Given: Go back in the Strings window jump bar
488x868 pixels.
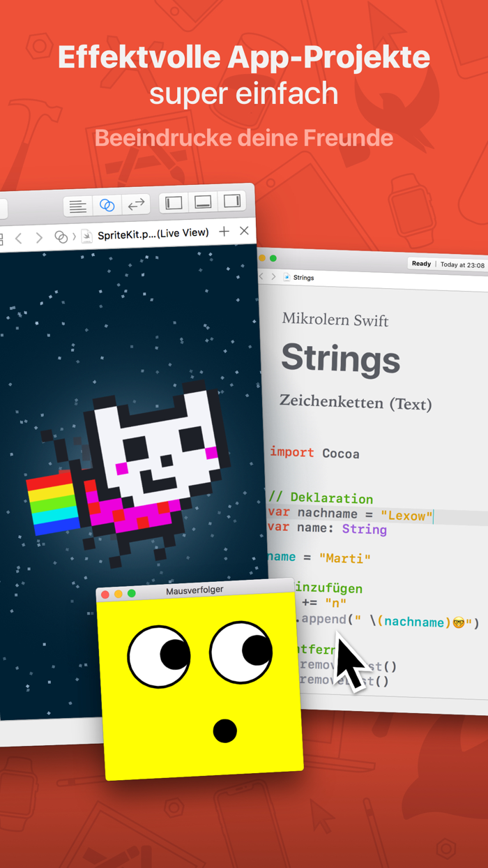Looking at the screenshot, I should (261, 276).
